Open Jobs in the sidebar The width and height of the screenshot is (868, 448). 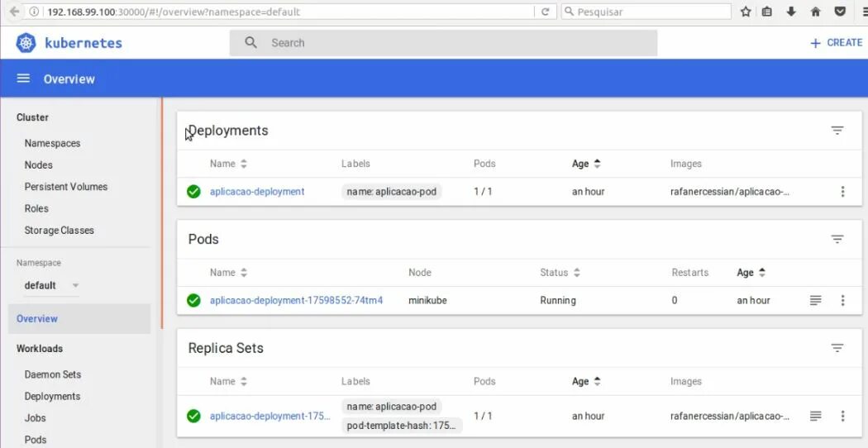click(x=35, y=418)
